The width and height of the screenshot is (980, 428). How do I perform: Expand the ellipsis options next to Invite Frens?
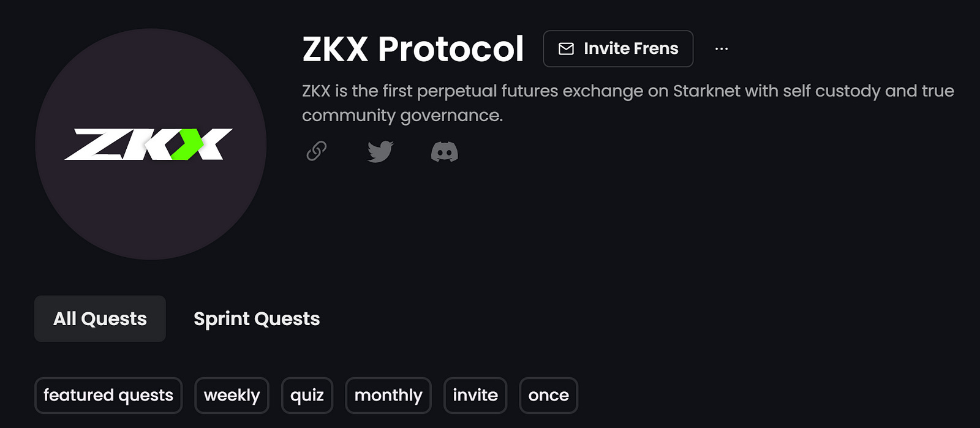(x=722, y=48)
